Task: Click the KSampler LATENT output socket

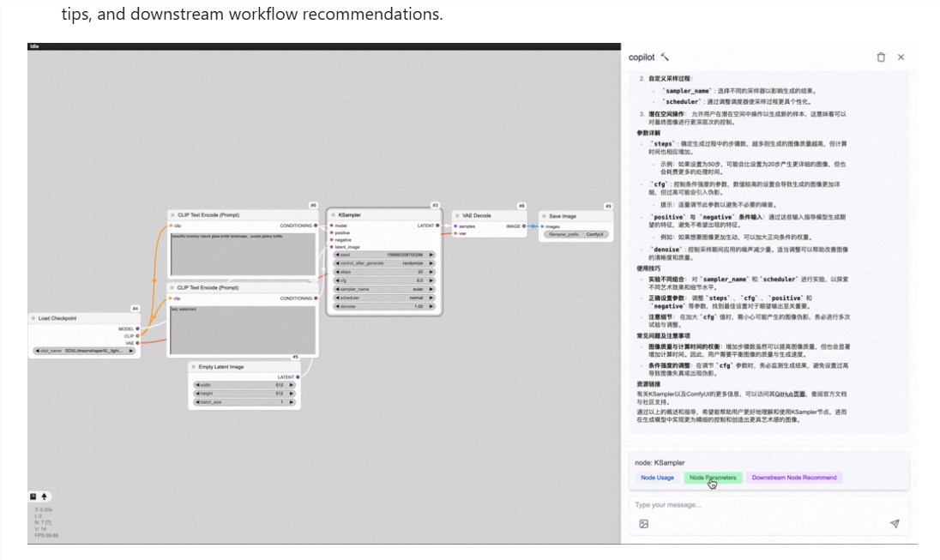Action: 437,226
